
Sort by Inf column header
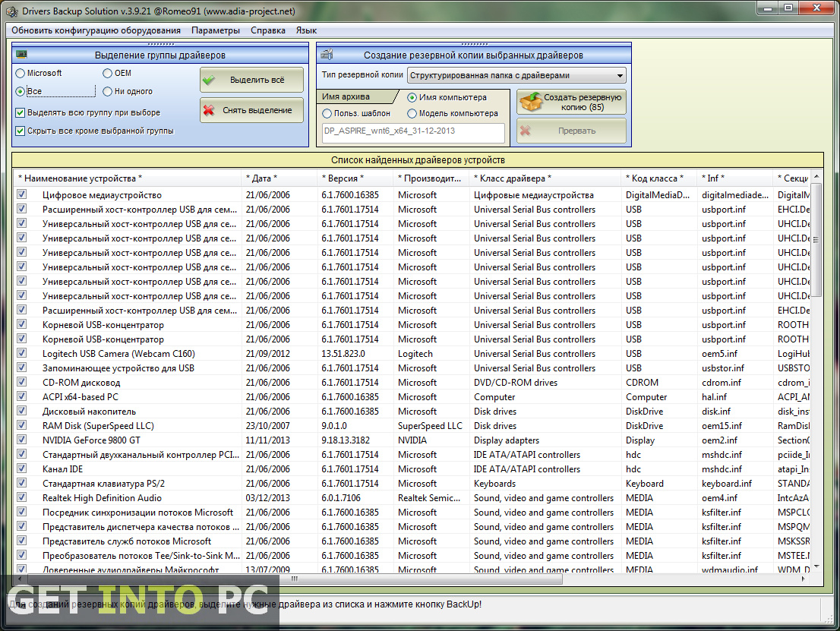click(x=736, y=178)
